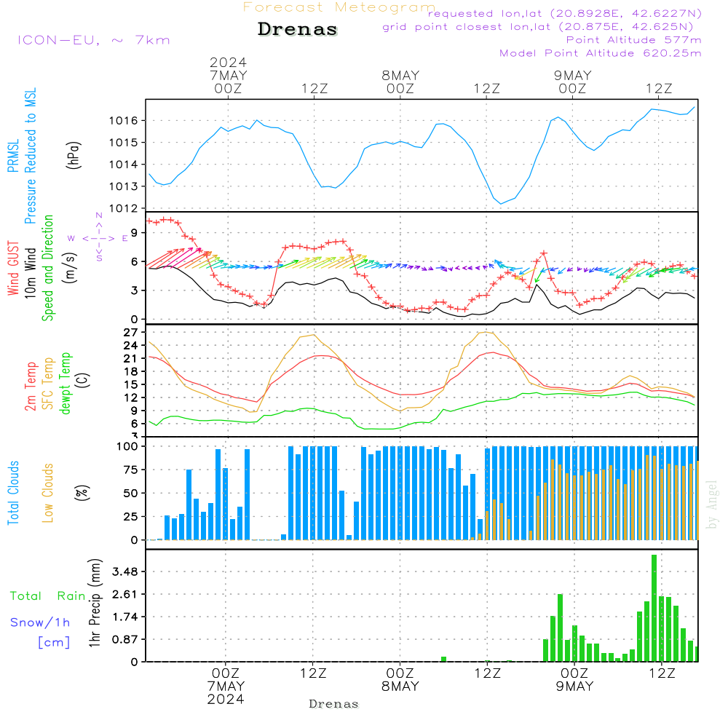Select requested lon,lat (20.8928E, 42.6227N) text
Viewport: 728px width, 728px height.
pyautogui.click(x=565, y=13)
